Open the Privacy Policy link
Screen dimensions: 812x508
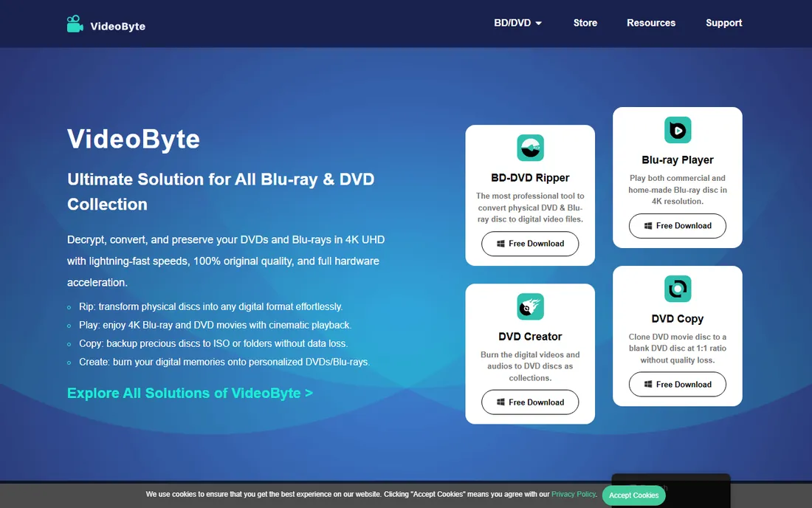[x=574, y=494]
